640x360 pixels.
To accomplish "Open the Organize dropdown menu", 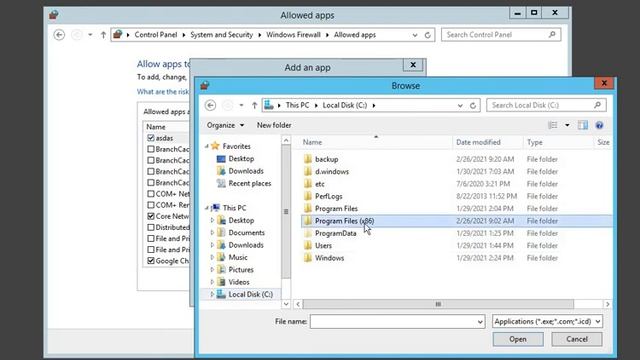I will coord(225,125).
